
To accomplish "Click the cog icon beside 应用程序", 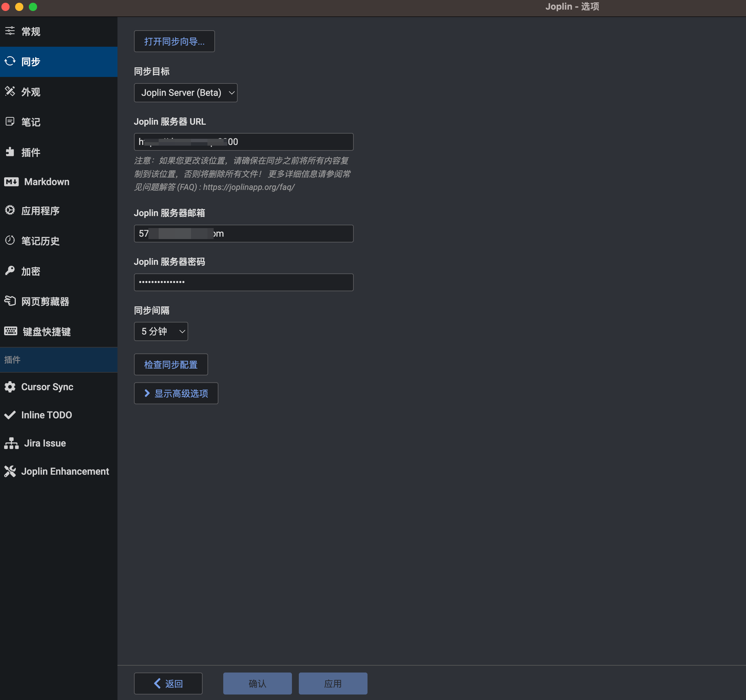I will click(10, 210).
